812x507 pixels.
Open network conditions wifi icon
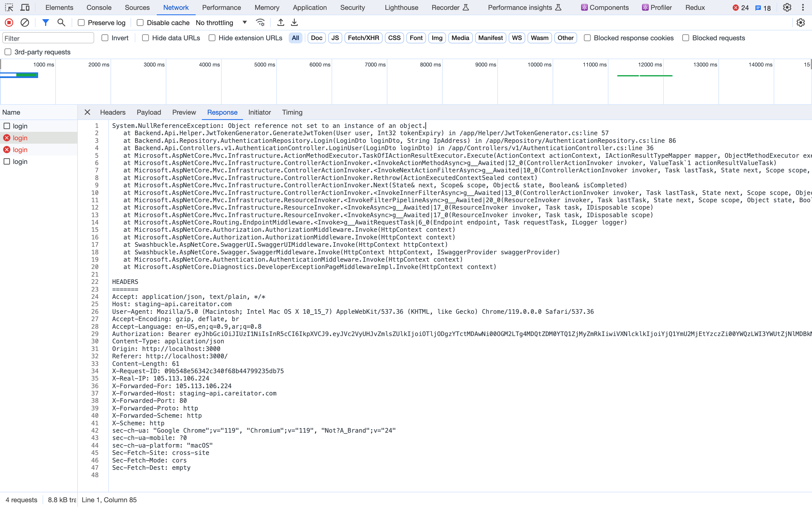[261, 23]
